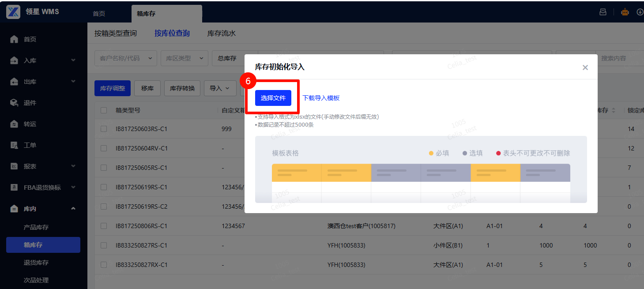Image resolution: width=644 pixels, height=289 pixels.
Task: Click the cell 小件区(B1)
Action: [x=448, y=245]
